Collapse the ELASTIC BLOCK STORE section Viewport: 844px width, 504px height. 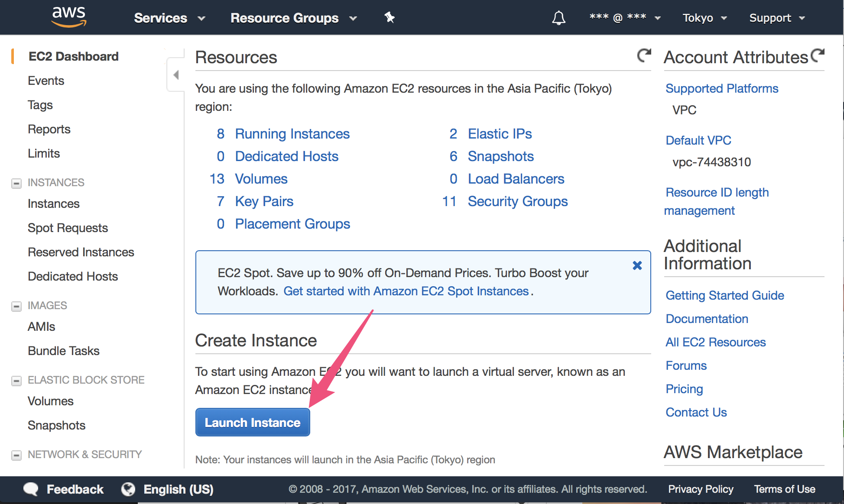click(x=16, y=381)
